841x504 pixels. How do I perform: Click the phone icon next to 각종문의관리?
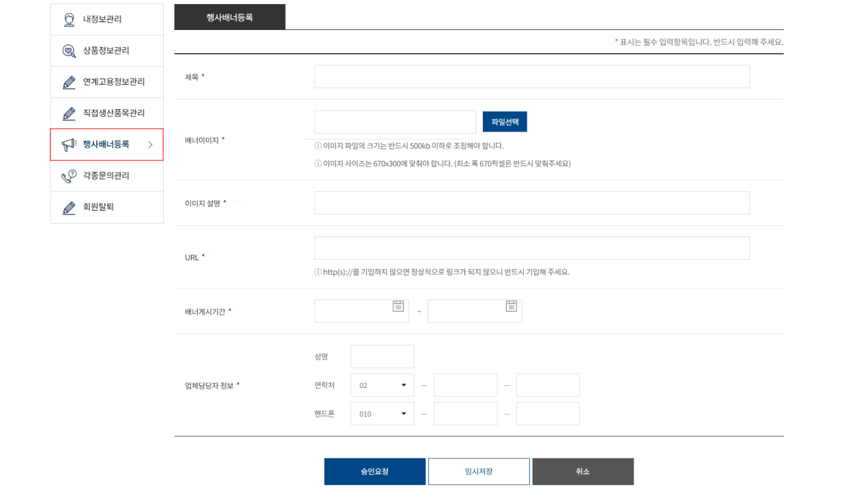(x=68, y=175)
